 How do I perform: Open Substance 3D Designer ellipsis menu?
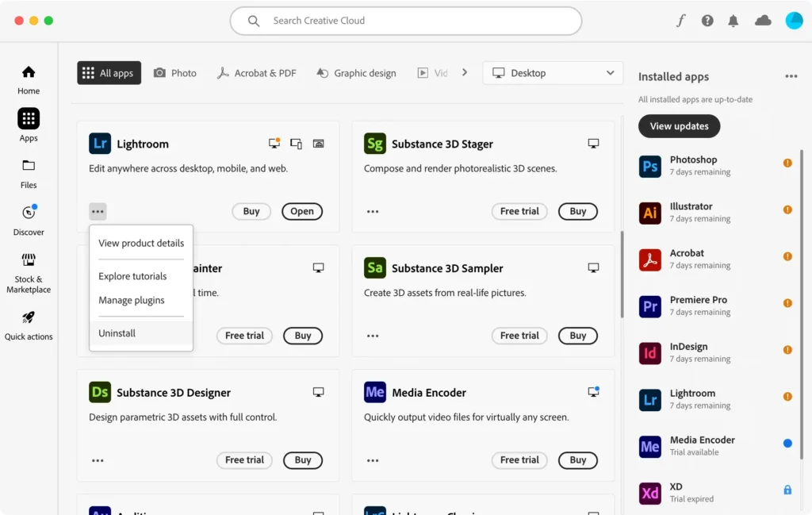click(x=98, y=460)
